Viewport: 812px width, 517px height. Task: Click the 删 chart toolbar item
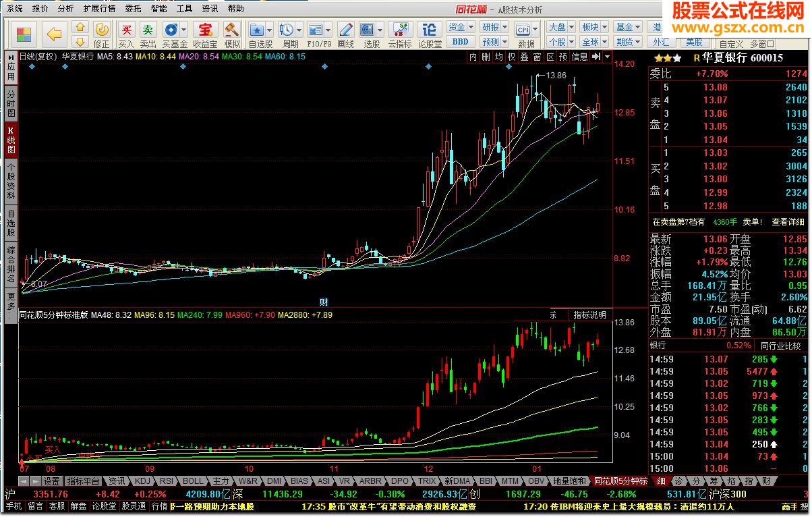click(x=486, y=57)
